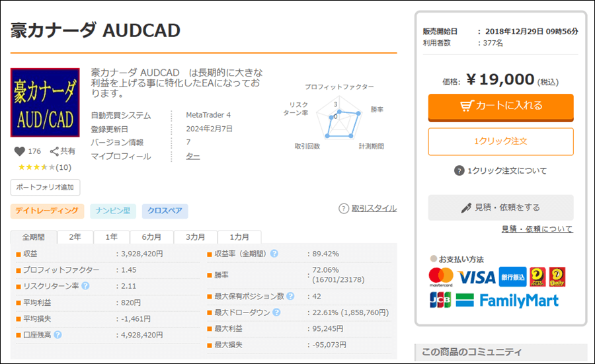Add item with カートに入れる button

(x=501, y=107)
